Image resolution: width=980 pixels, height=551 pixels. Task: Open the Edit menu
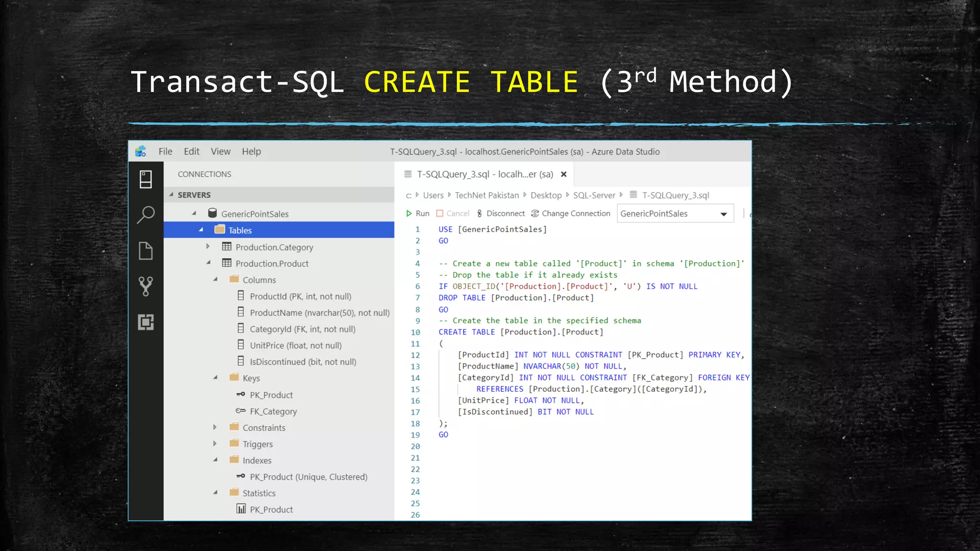tap(191, 152)
